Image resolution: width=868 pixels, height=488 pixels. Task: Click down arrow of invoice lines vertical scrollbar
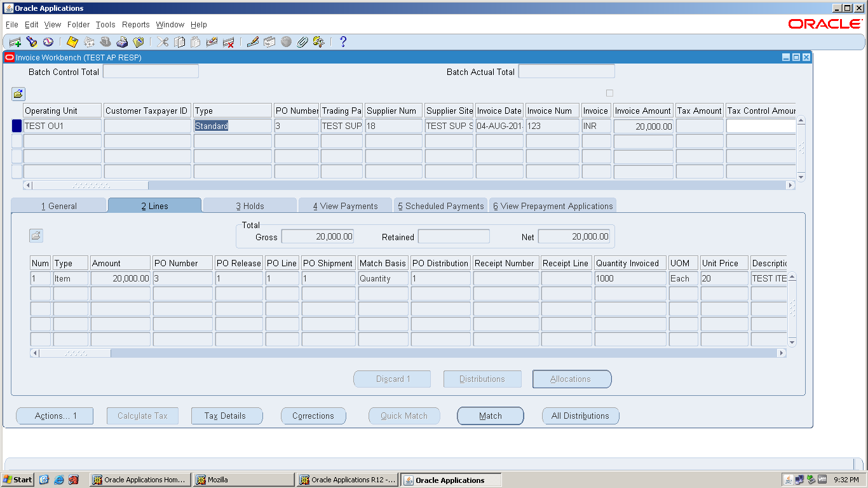point(792,342)
